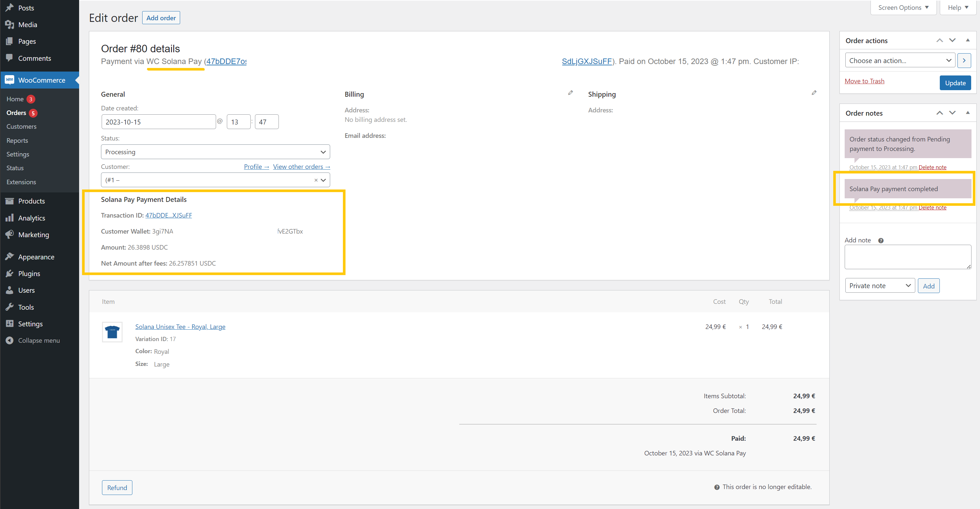Click the Qty column header
This screenshot has height=509, width=980.
(x=744, y=302)
